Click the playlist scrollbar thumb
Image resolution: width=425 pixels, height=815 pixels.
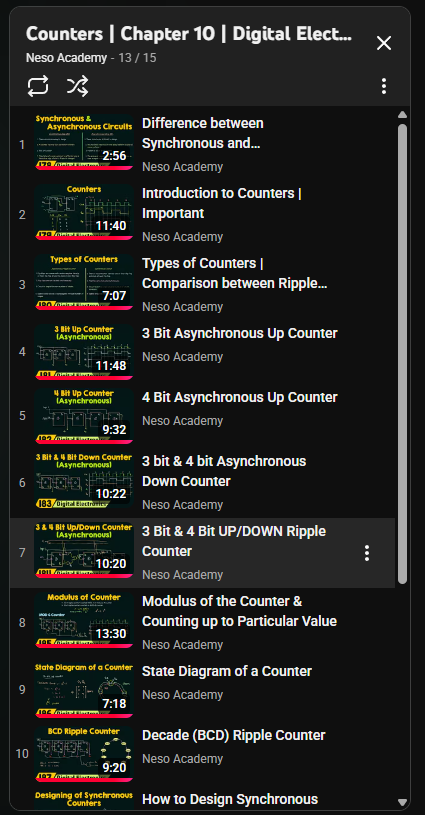[402, 353]
